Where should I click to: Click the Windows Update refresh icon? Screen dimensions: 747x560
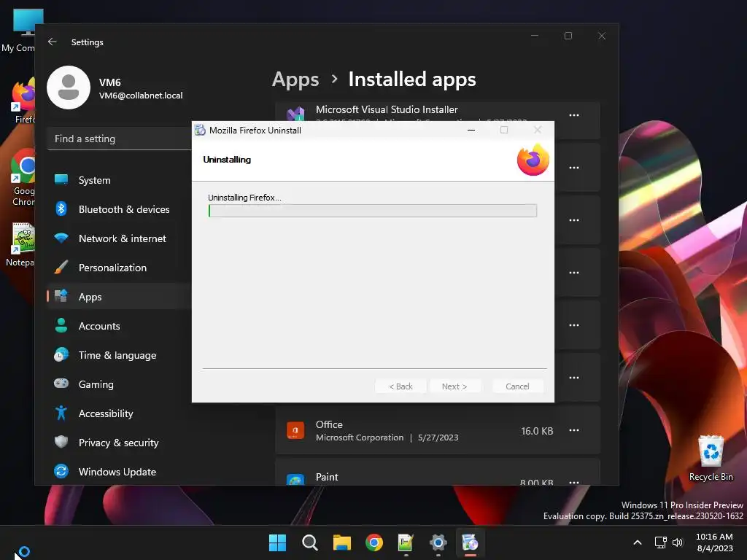[61, 471]
